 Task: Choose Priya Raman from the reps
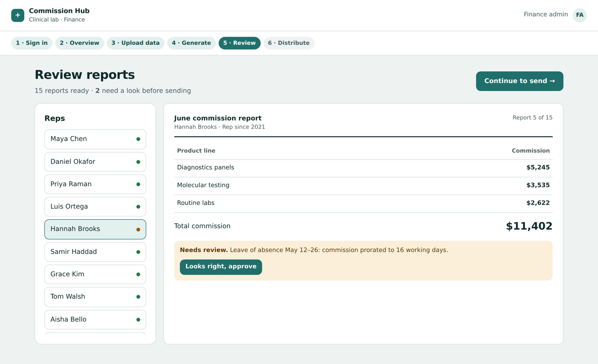pyautogui.click(x=95, y=184)
